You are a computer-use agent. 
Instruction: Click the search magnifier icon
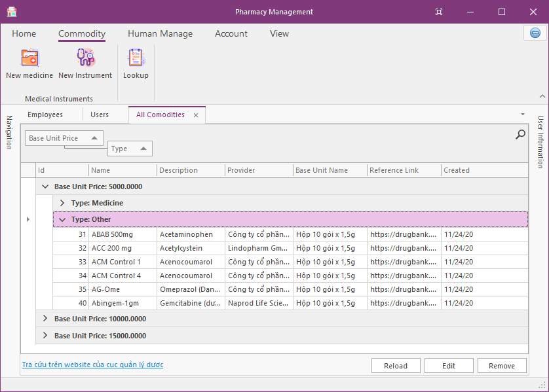520,134
